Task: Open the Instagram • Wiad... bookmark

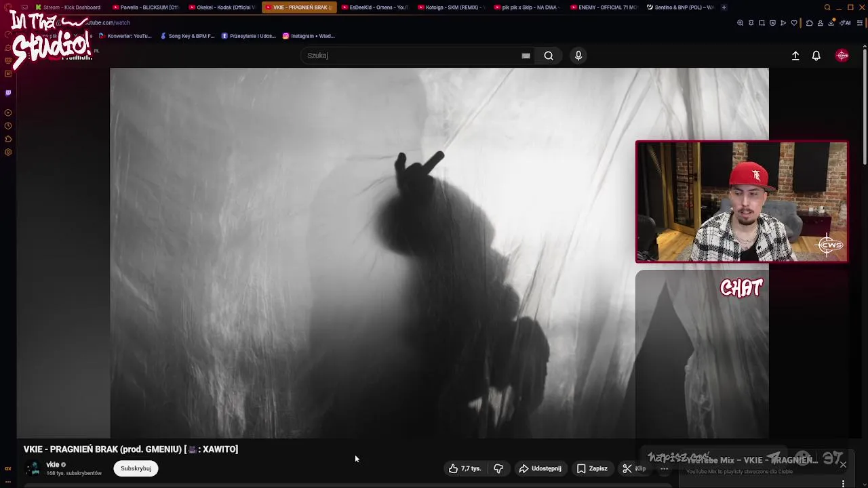Action: pyautogui.click(x=309, y=36)
